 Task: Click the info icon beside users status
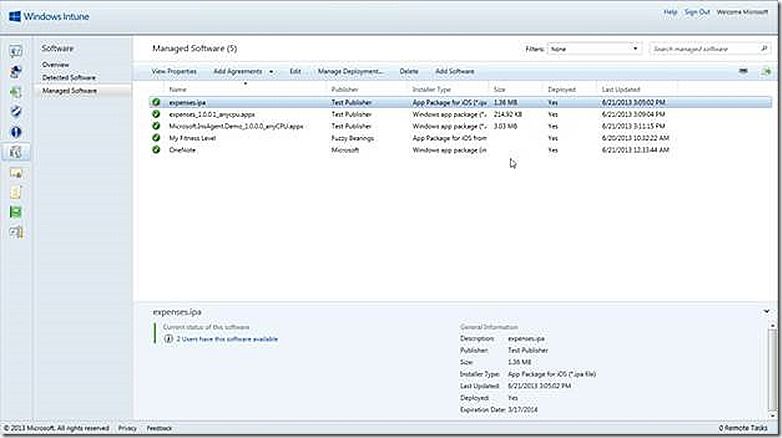[x=169, y=339]
